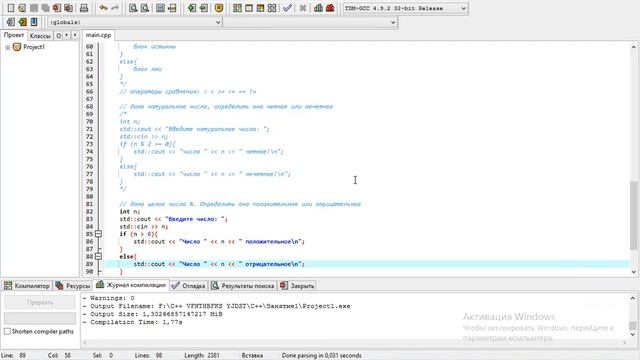Select Project1 in the project tree
The height and width of the screenshot is (360, 640).
tap(34, 47)
